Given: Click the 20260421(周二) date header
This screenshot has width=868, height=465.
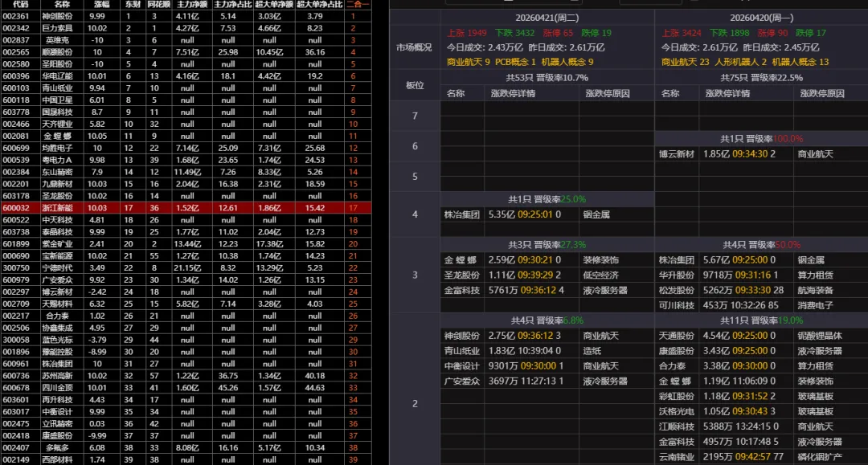Looking at the screenshot, I should [x=547, y=18].
